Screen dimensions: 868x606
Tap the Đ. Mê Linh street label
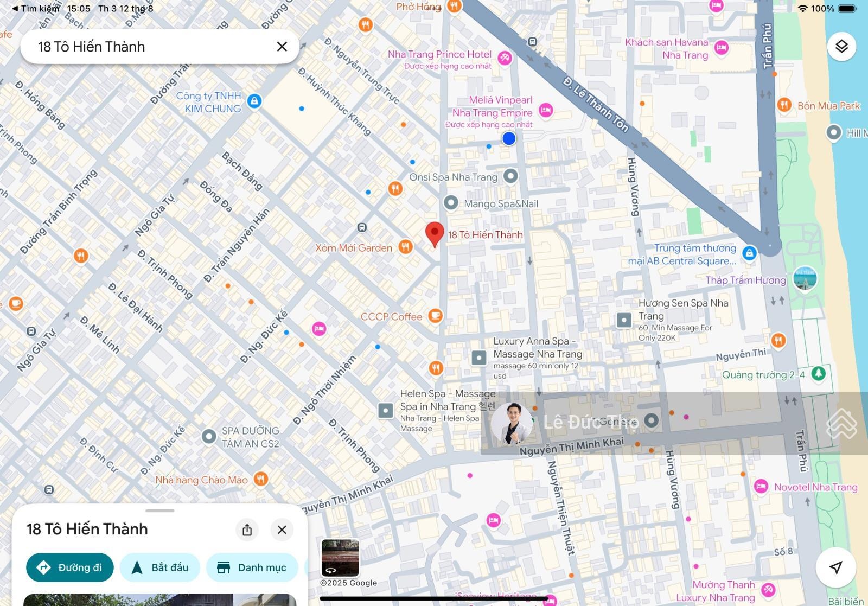[99, 335]
